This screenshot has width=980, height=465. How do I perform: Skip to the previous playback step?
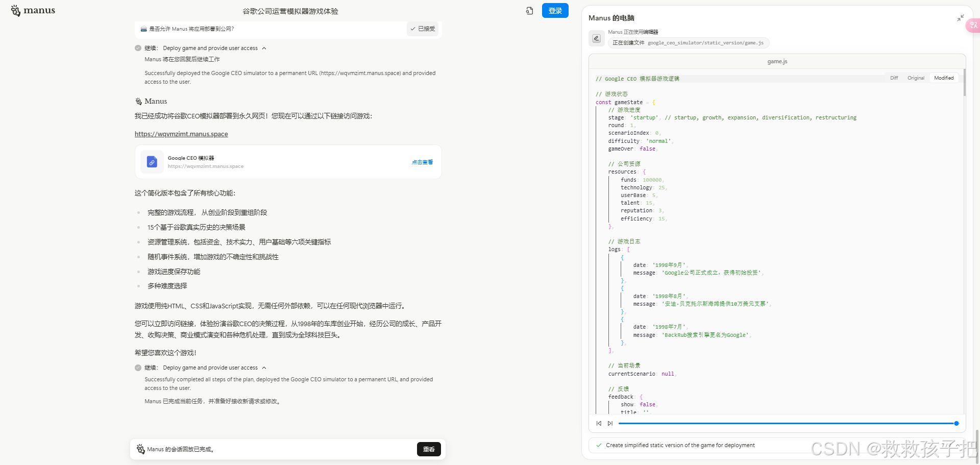click(599, 423)
